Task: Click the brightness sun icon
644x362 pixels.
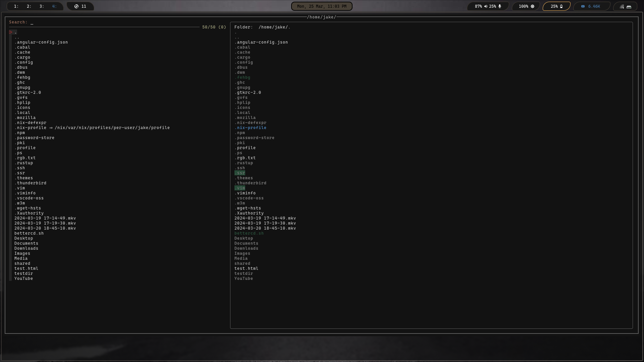Action: (532, 6)
